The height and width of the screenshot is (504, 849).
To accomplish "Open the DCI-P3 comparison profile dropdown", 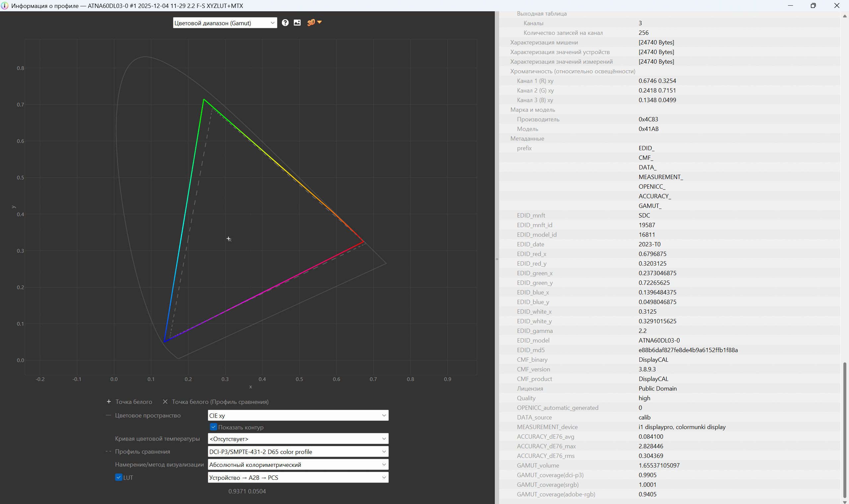I will click(x=298, y=452).
